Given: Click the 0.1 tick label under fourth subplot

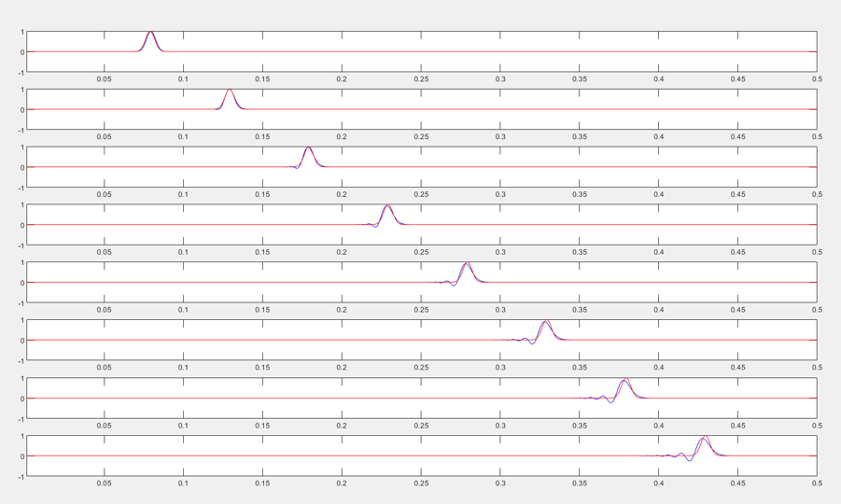Looking at the screenshot, I should [184, 253].
